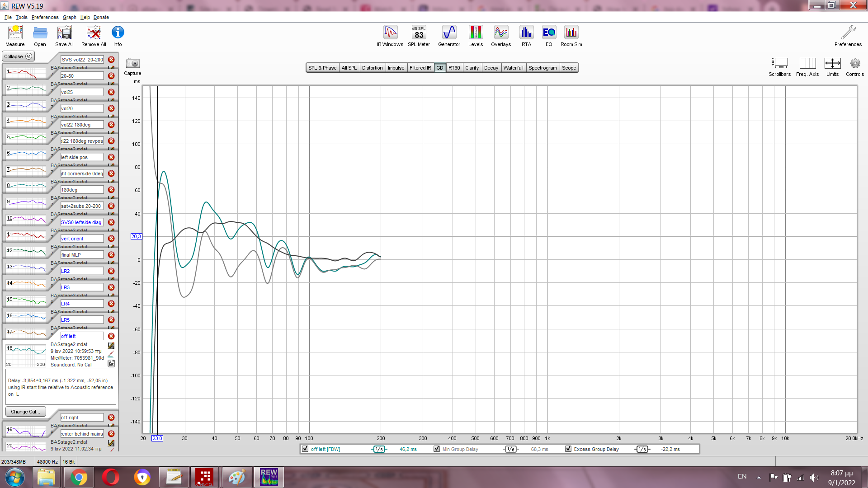This screenshot has height=488, width=868.
Task: Toggle the Min Group Delay checkbox
Action: click(x=437, y=449)
